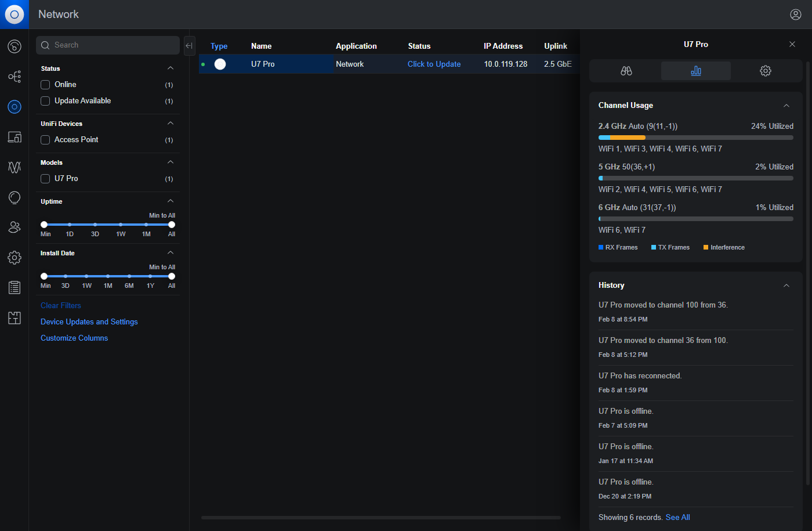Click the Uptime slider Min handle
The width and height of the screenshot is (812, 531).
pos(44,225)
